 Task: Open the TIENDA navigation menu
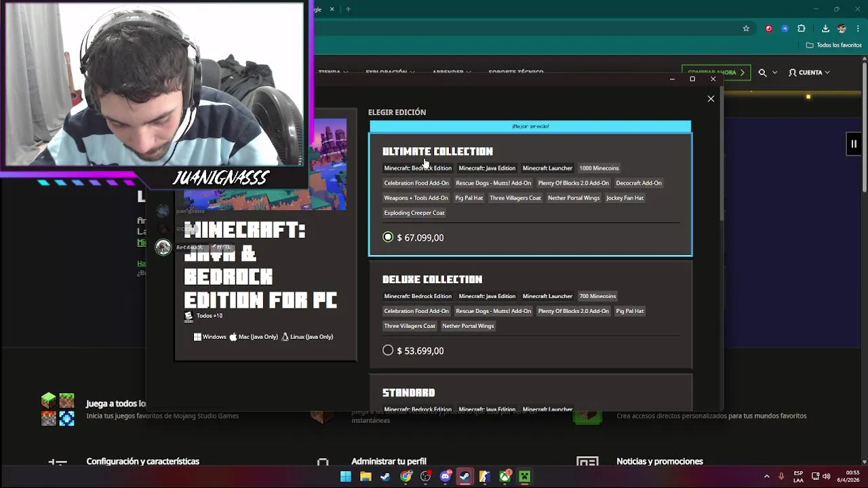(333, 73)
